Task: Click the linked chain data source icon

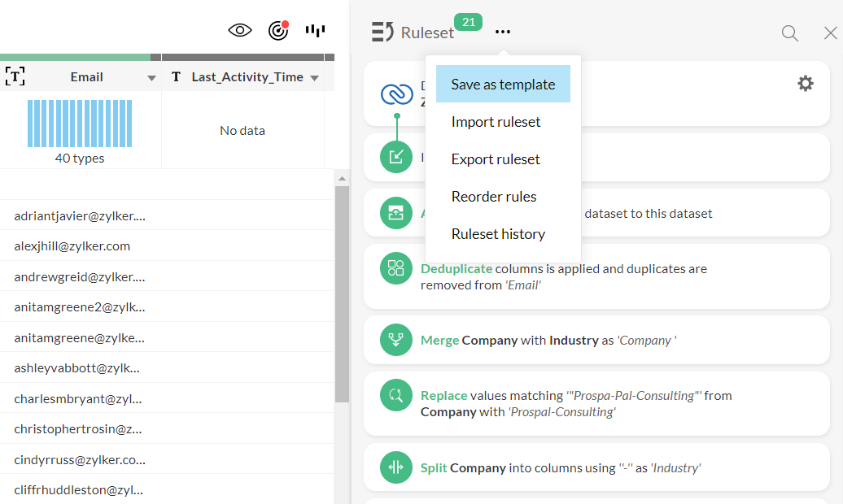Action: (x=397, y=94)
